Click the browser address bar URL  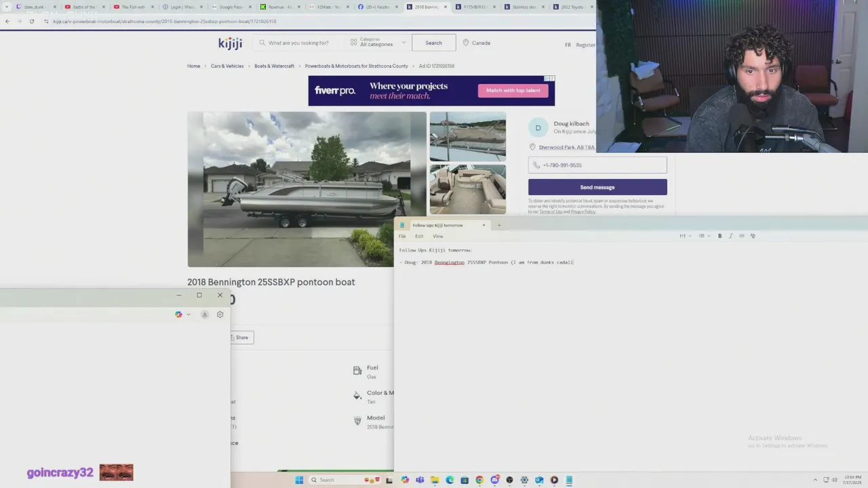(x=165, y=21)
